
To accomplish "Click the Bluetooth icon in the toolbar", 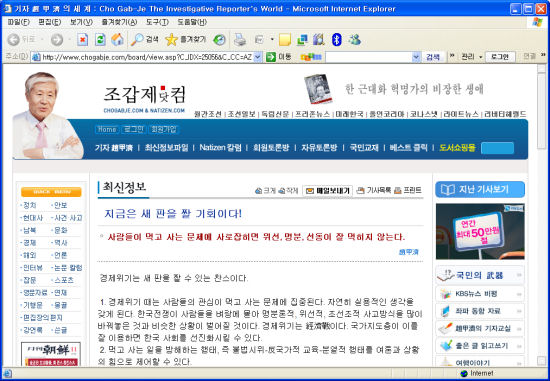I will (336, 39).
